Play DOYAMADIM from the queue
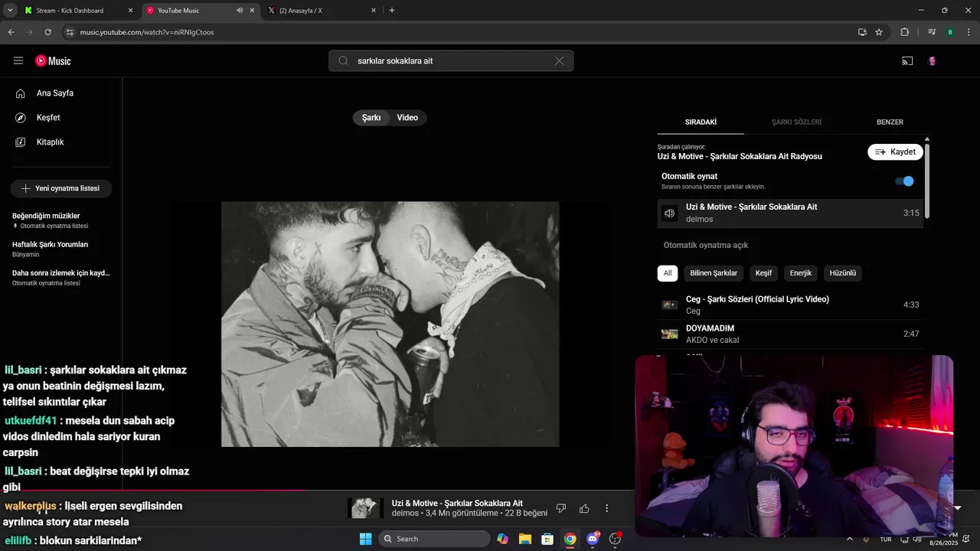The image size is (980, 551). 790,334
